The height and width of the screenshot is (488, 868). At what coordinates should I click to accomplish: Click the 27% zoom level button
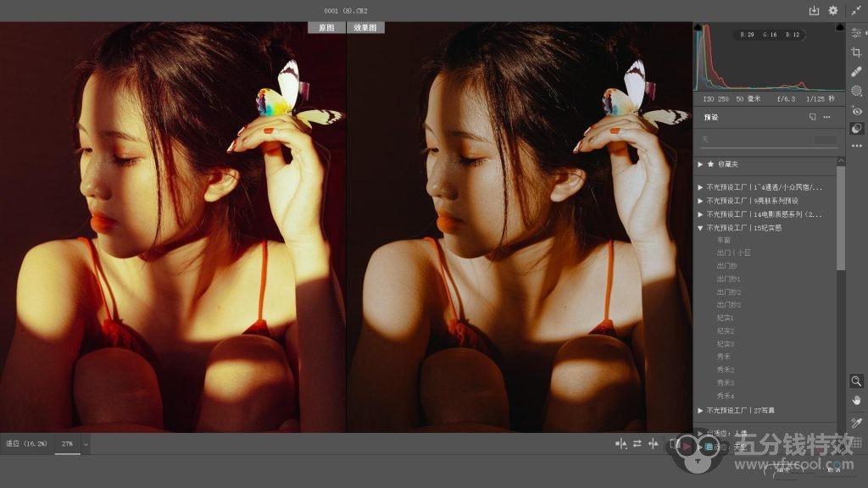pos(68,444)
